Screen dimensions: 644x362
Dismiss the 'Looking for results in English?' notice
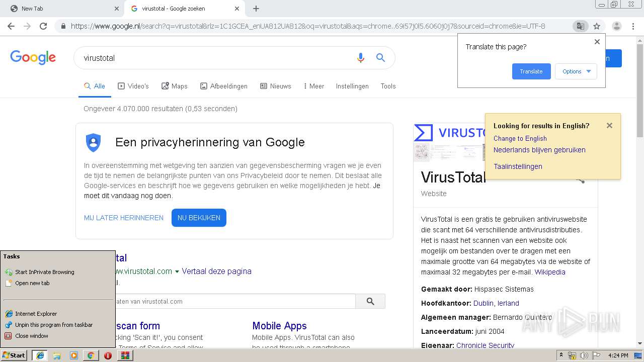tap(609, 126)
